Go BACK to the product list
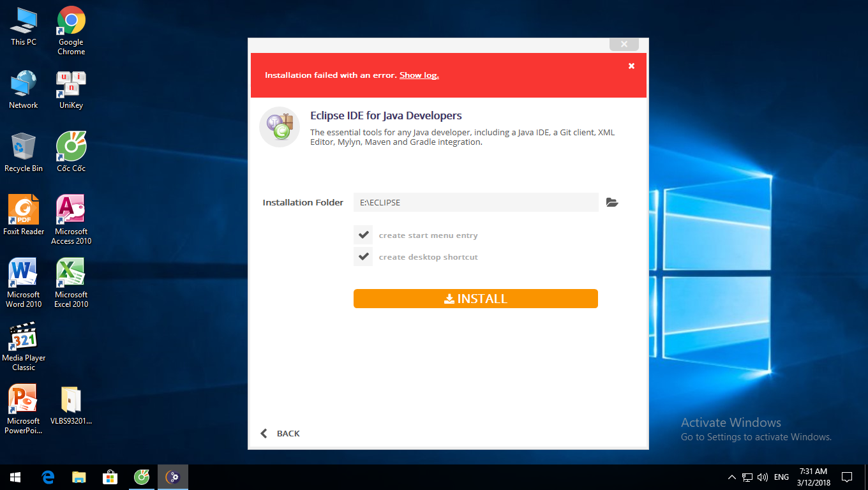Viewport: 868px width, 490px height. [280, 433]
